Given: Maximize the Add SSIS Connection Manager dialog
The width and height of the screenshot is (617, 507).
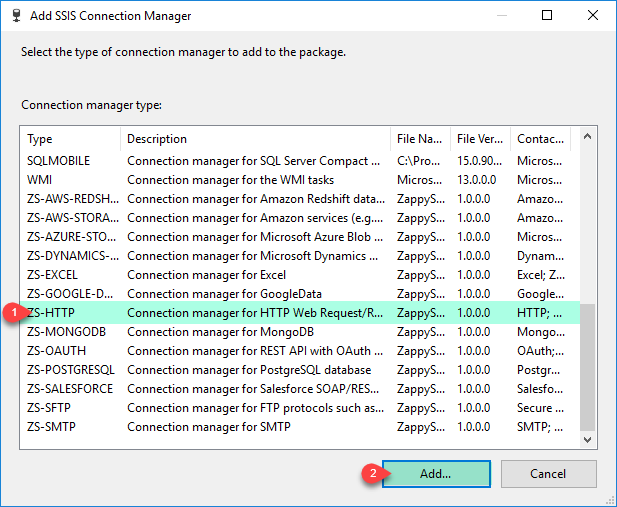Looking at the screenshot, I should [547, 15].
